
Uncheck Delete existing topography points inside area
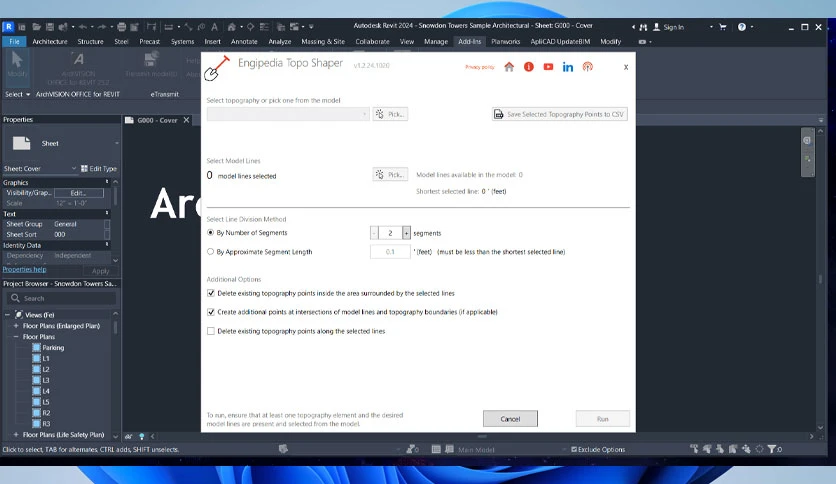tap(211, 293)
